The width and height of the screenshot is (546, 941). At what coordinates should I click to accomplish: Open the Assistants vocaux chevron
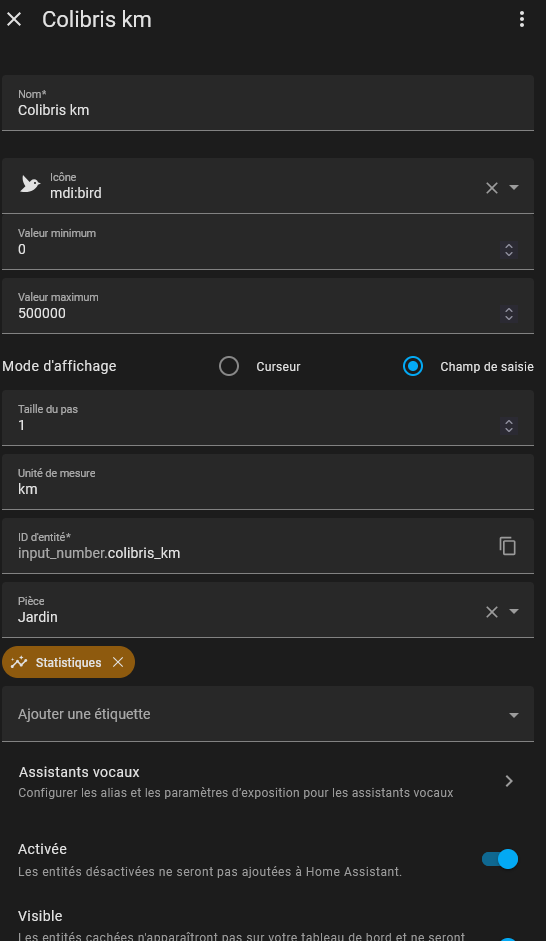pos(509,781)
